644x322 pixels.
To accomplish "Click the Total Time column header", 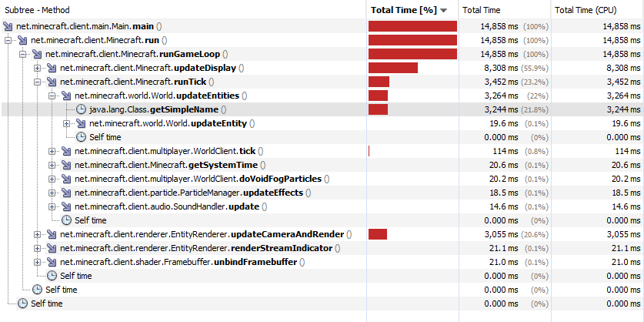I will point(505,10).
